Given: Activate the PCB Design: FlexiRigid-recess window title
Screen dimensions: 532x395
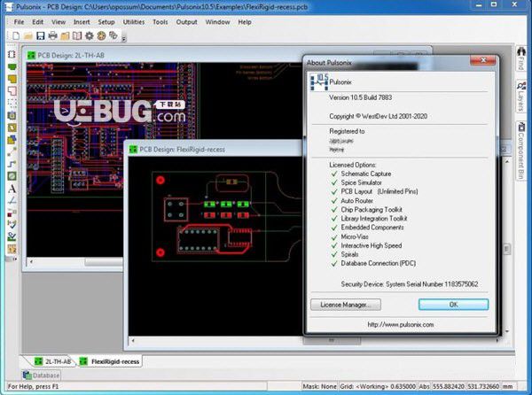Looking at the screenshot, I should click(182, 150).
